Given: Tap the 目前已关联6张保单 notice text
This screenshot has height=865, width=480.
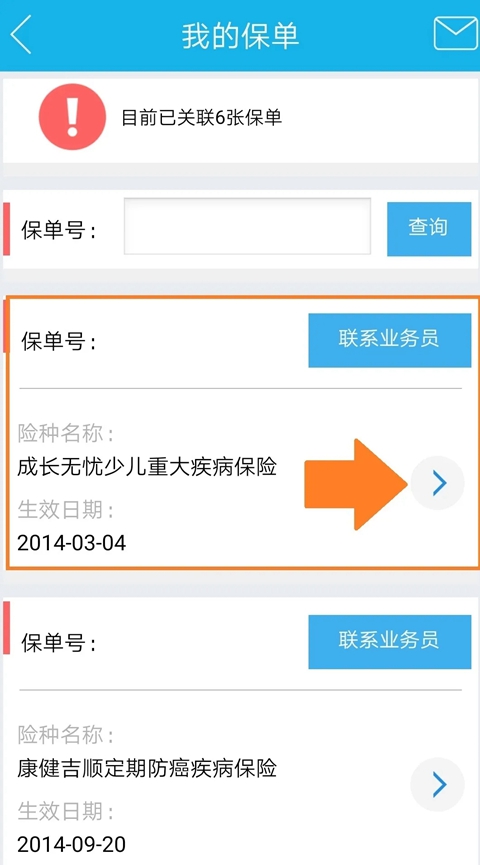Looking at the screenshot, I should click(x=201, y=118).
